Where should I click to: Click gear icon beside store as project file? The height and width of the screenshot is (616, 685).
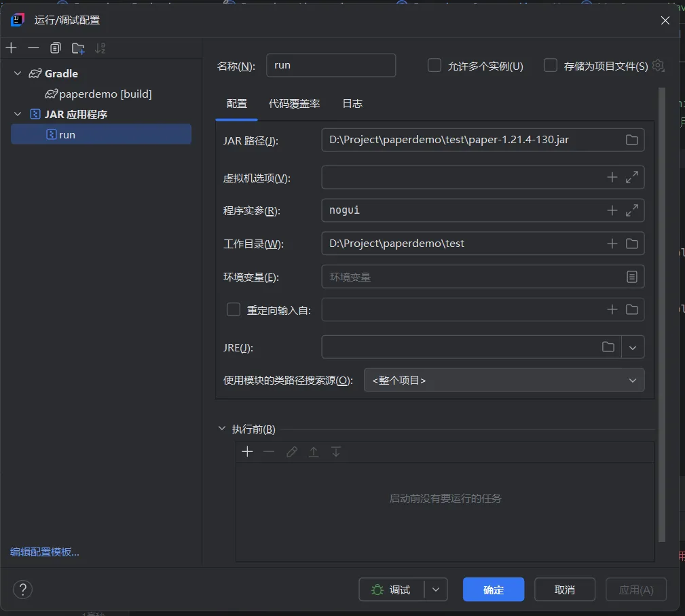pyautogui.click(x=658, y=66)
